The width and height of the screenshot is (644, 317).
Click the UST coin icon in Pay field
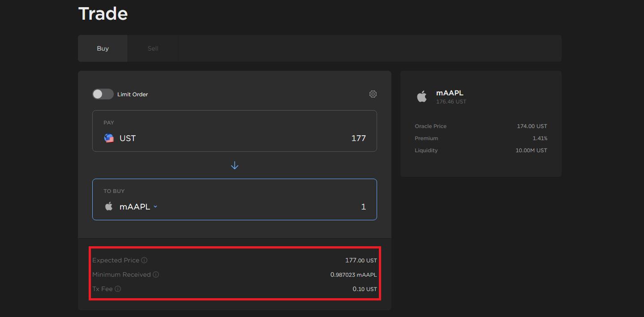click(x=109, y=138)
